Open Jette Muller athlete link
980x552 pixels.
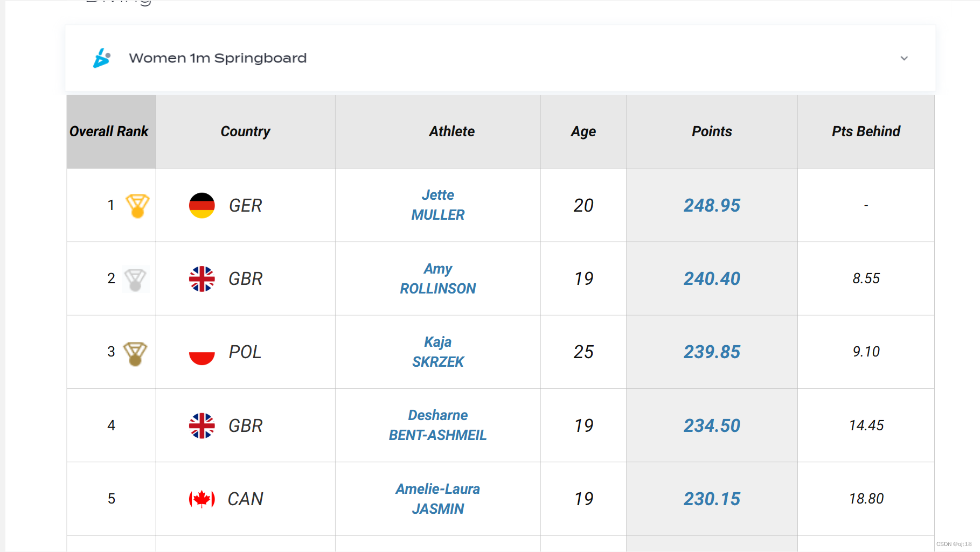(x=437, y=205)
